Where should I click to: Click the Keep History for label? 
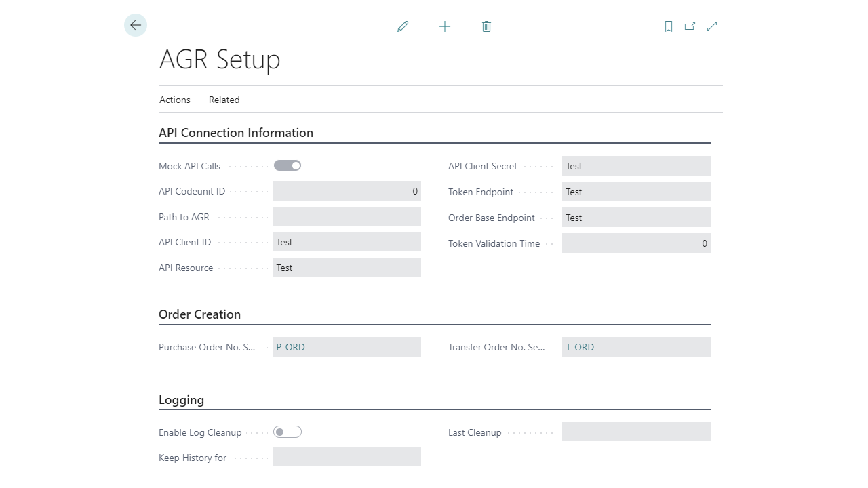pos(193,457)
